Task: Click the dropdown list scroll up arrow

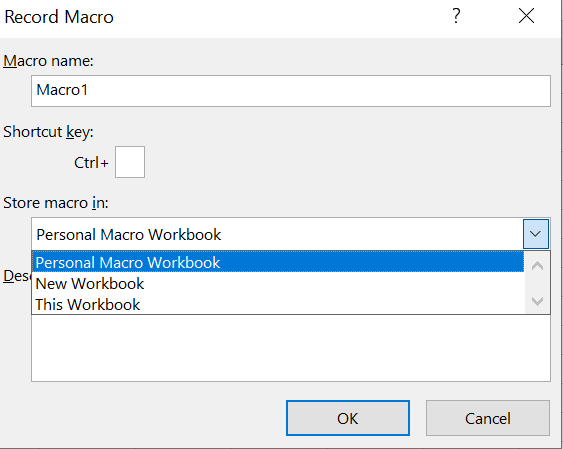Action: (x=537, y=266)
